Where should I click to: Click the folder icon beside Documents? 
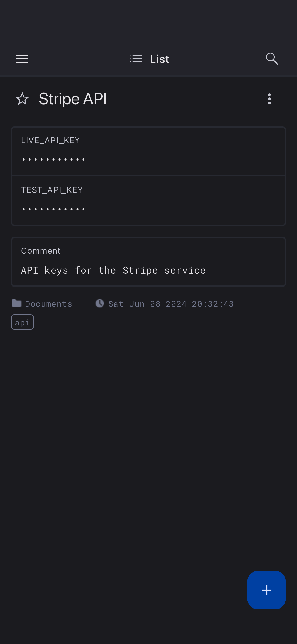[x=17, y=303]
